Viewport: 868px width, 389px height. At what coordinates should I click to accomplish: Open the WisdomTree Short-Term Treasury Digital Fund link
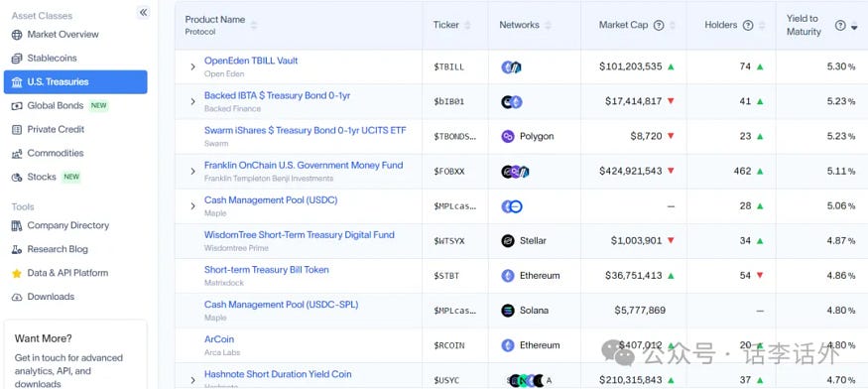tap(300, 235)
